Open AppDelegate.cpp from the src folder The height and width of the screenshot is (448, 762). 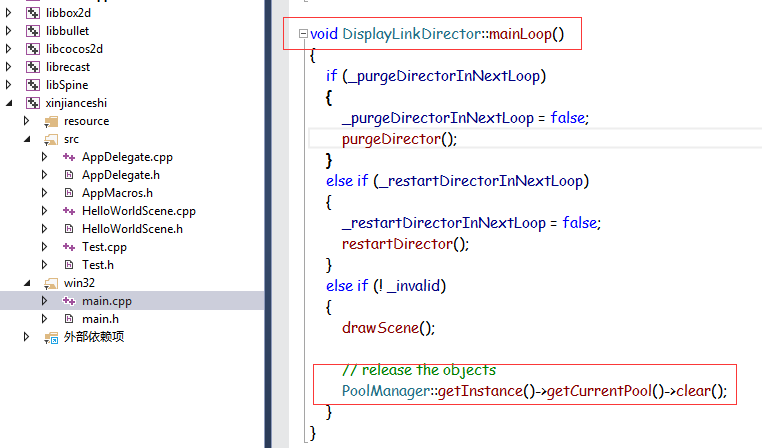pyautogui.click(x=127, y=157)
